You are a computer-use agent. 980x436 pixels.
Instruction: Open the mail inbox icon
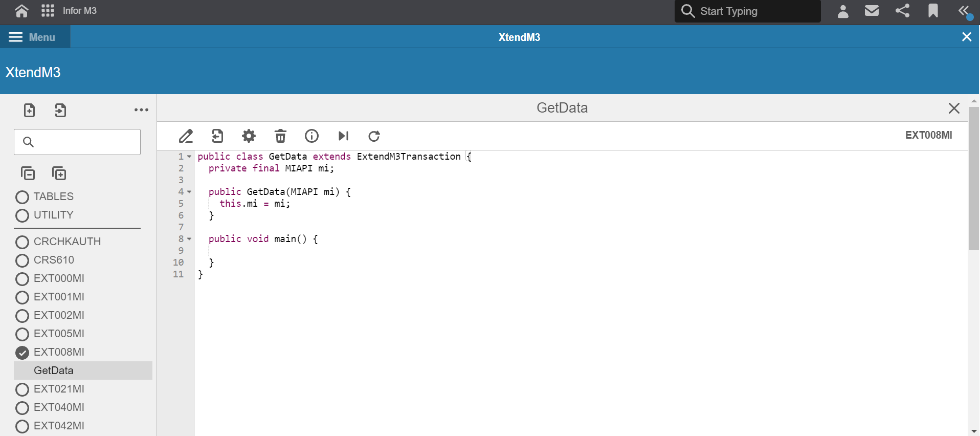click(x=872, y=11)
